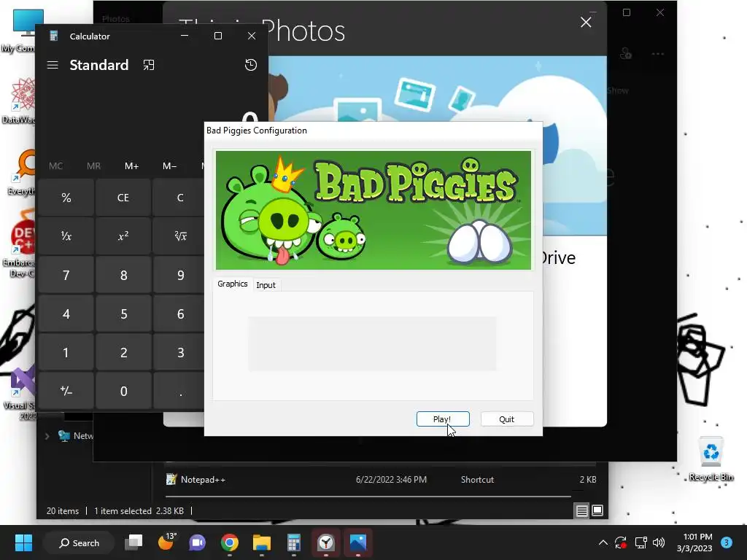Click digit 3 in Calculator

point(179,352)
